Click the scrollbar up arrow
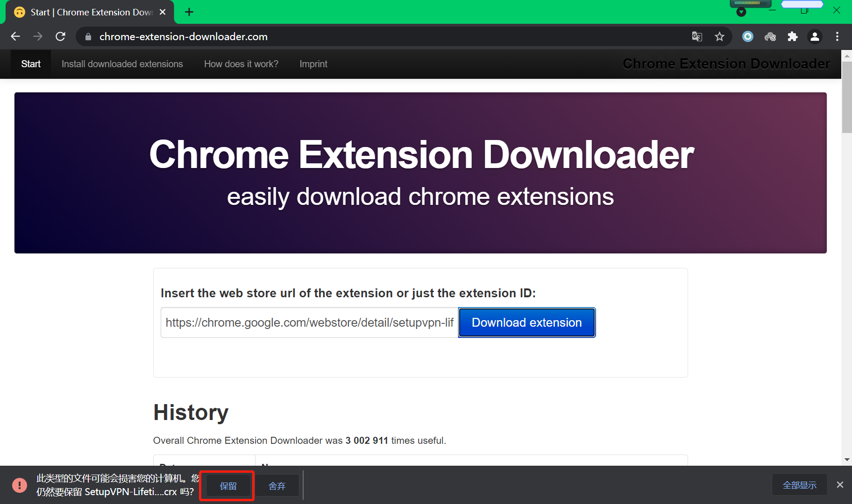This screenshot has width=852, height=504. (847, 56)
